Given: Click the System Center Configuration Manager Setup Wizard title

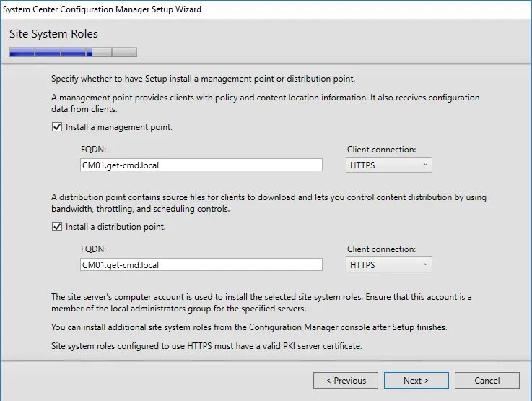Looking at the screenshot, I should (102, 9).
